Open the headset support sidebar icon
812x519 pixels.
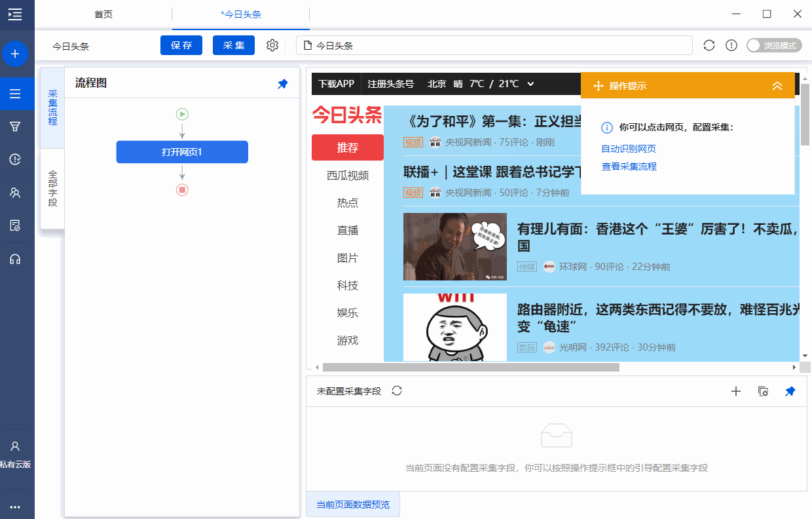pos(15,259)
